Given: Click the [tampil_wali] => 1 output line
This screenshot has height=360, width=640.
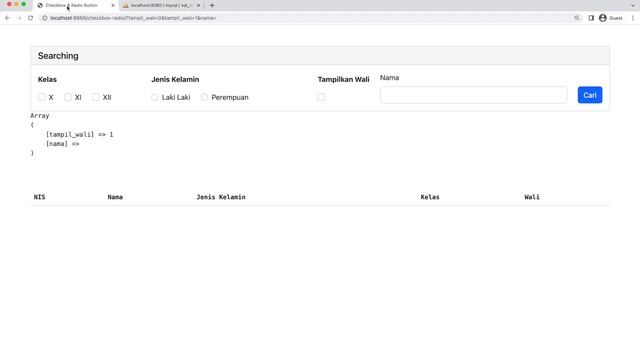Looking at the screenshot, I should (x=79, y=134).
